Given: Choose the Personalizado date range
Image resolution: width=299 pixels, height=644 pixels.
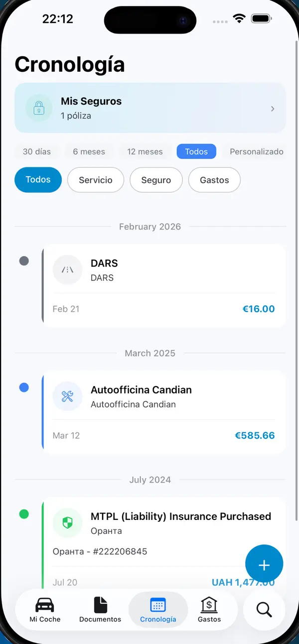Looking at the screenshot, I should [257, 151].
